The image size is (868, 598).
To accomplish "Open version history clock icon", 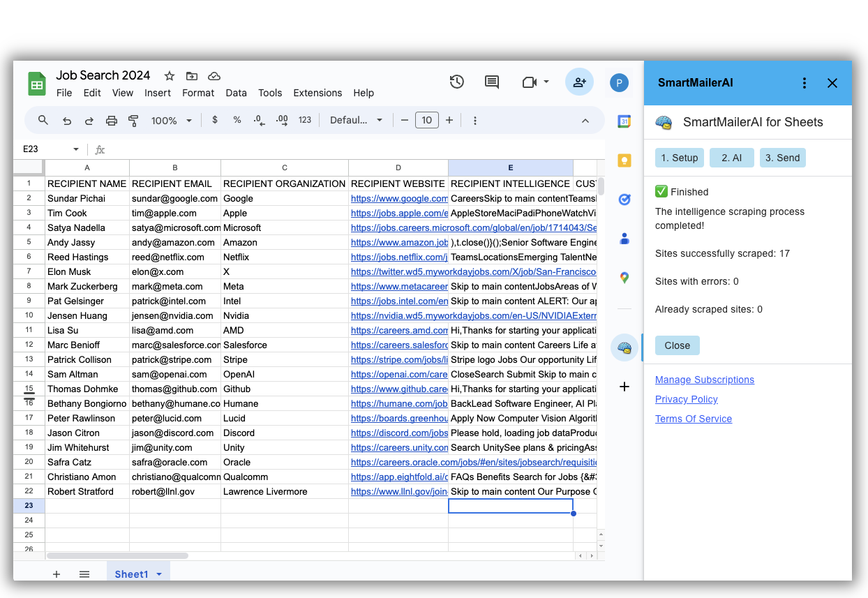I will tap(456, 82).
